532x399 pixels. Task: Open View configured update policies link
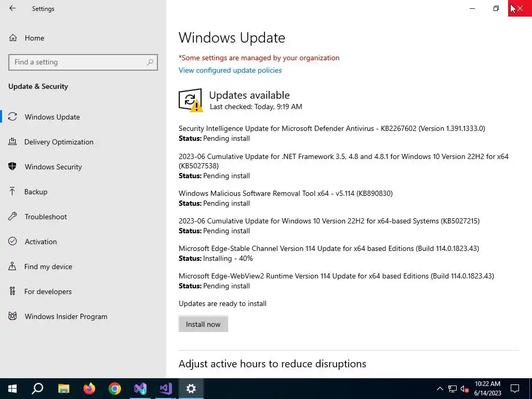click(x=230, y=70)
